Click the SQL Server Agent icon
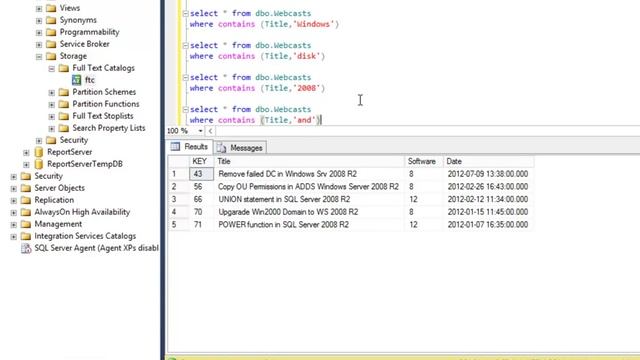This screenshot has height=360, width=640. (x=26, y=248)
